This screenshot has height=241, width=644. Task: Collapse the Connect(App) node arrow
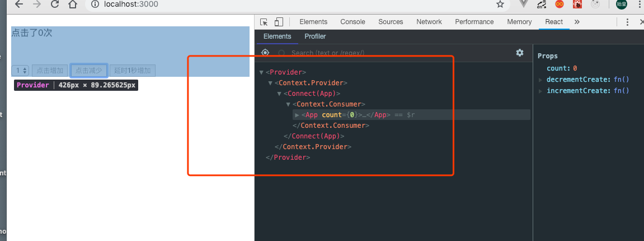(x=279, y=94)
